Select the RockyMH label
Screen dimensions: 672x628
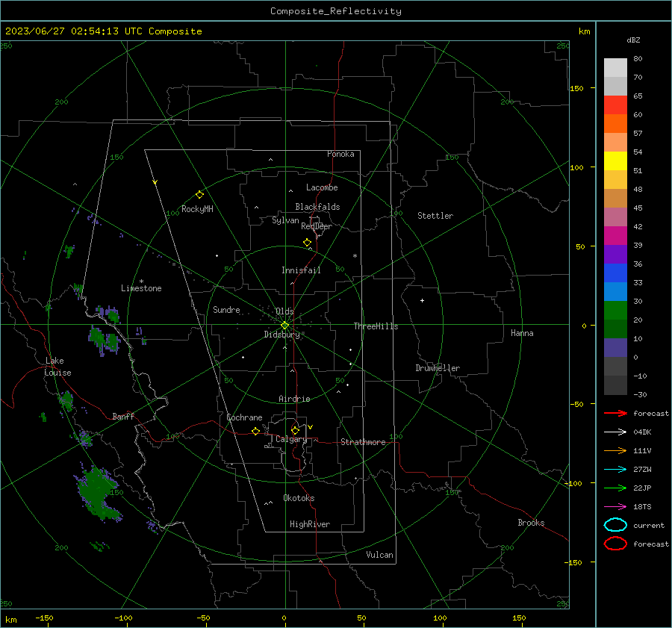pos(197,209)
